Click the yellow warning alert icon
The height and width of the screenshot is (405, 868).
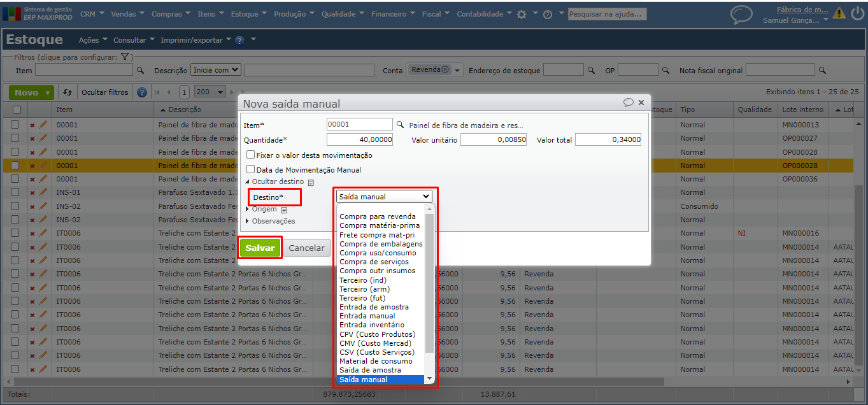pyautogui.click(x=840, y=13)
